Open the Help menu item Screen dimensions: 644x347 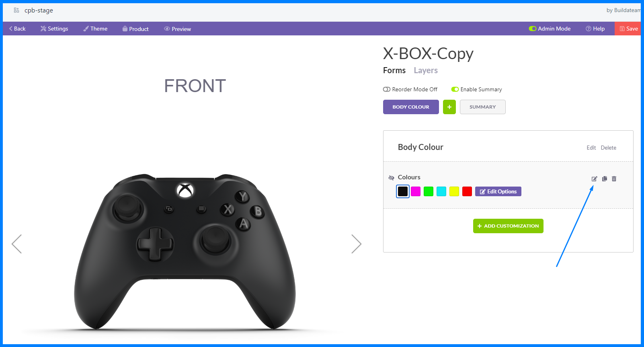pyautogui.click(x=595, y=29)
